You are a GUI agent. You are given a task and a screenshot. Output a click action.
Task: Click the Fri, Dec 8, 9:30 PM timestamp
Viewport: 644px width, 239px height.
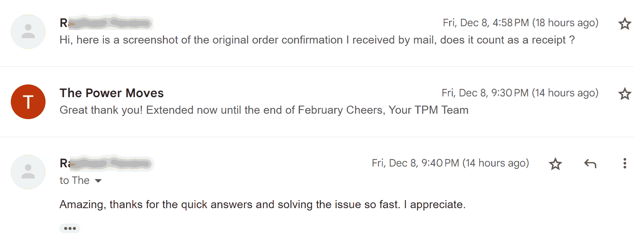click(520, 93)
